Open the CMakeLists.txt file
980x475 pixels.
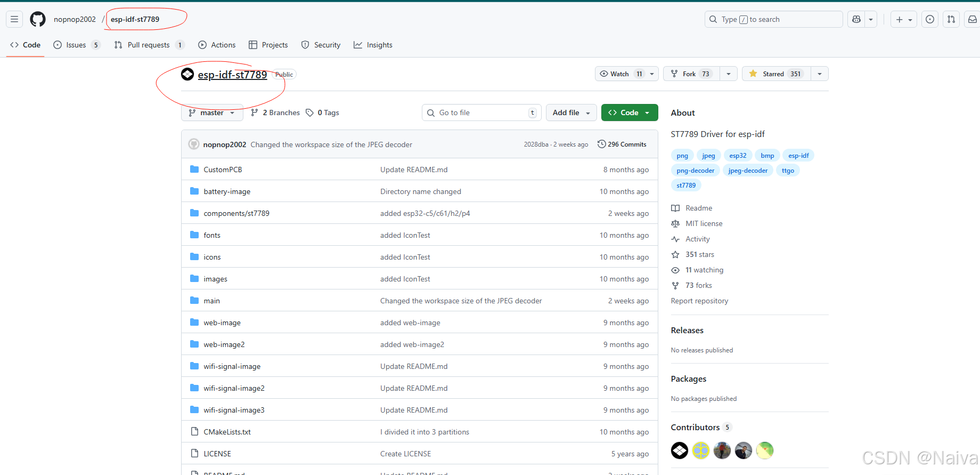click(x=227, y=432)
